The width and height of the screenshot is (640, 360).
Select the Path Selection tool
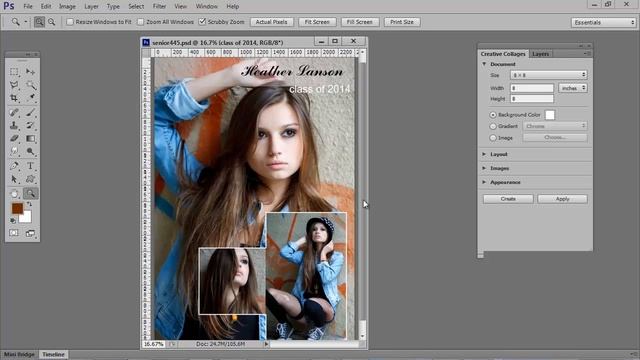14,179
